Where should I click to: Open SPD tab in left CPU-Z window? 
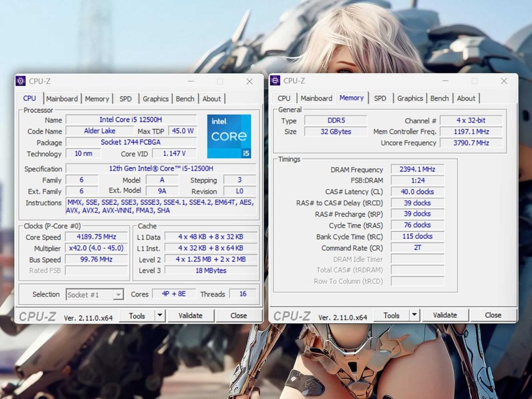pos(125,99)
